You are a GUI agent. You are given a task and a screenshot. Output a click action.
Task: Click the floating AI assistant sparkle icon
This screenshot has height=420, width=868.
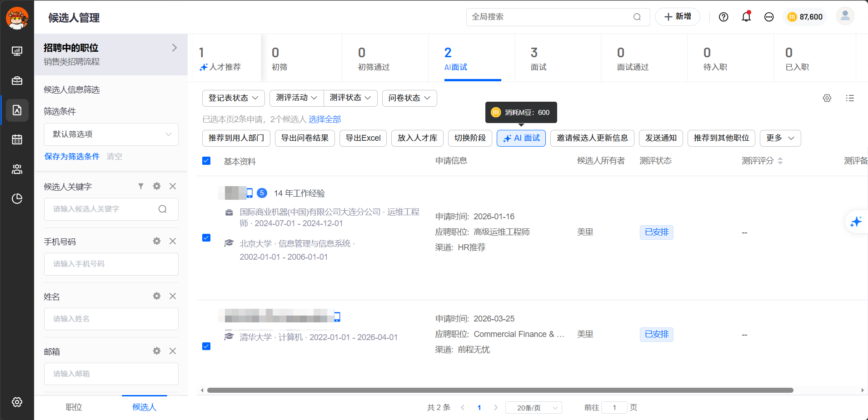(x=856, y=222)
